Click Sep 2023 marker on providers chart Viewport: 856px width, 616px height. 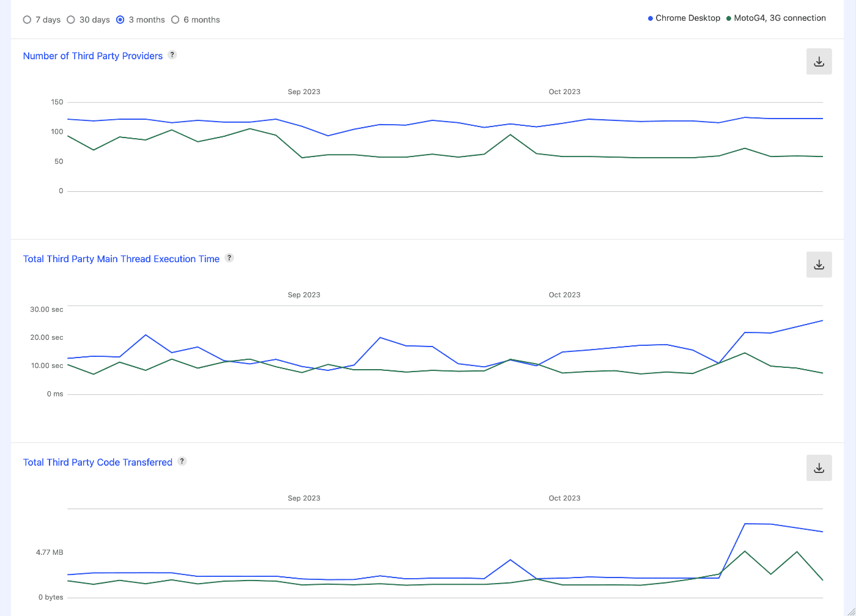click(304, 92)
